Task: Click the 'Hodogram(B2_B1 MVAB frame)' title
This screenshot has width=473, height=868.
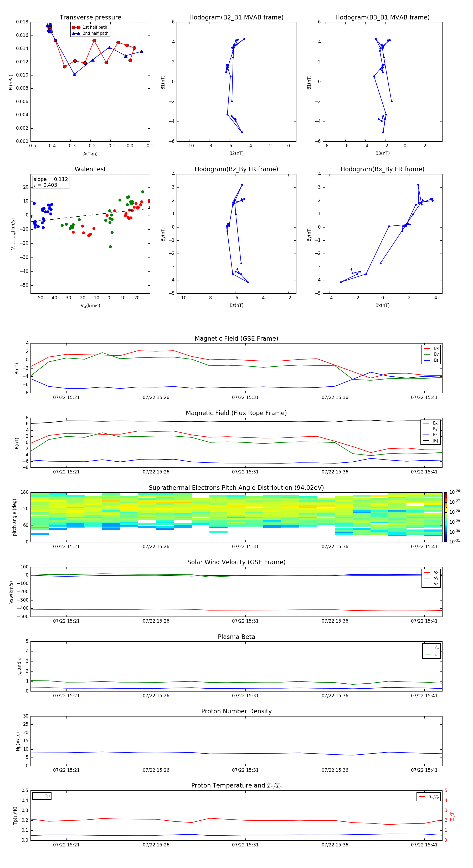Action: pyautogui.click(x=236, y=18)
